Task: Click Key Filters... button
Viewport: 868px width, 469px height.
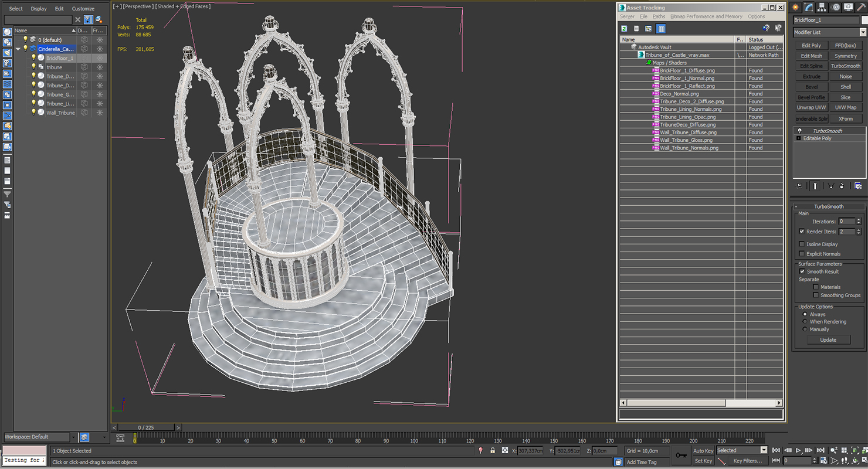Action: pyautogui.click(x=747, y=461)
